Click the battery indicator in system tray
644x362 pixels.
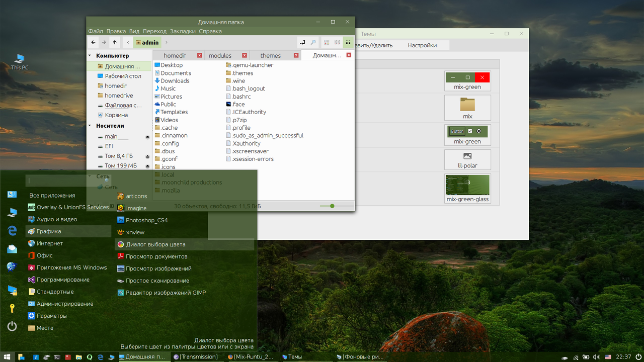coord(587,357)
